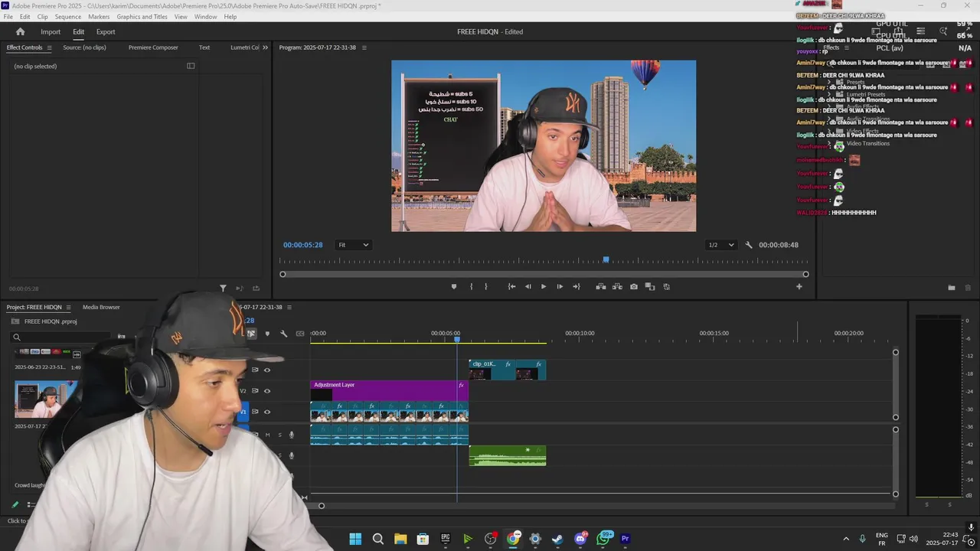Open the 1/2 playback resolution dropdown

(720, 245)
